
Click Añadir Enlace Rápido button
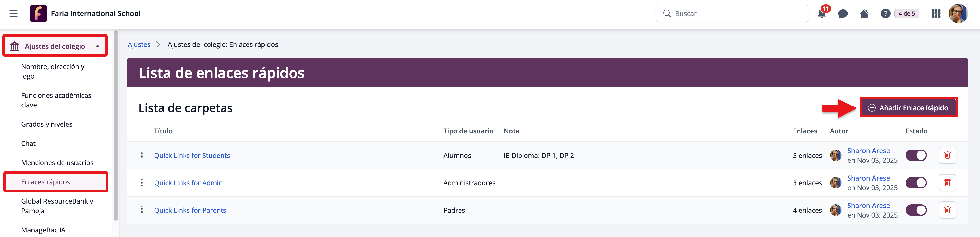pos(908,108)
